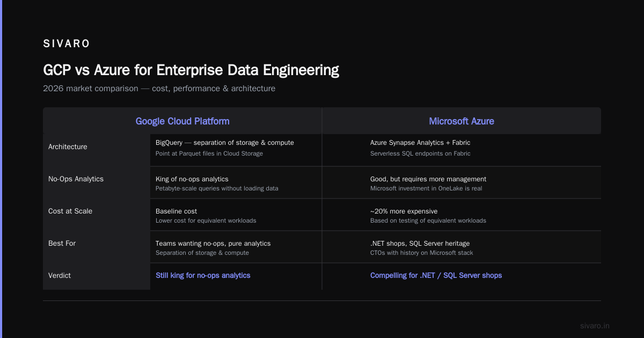The height and width of the screenshot is (338, 644).
Task: Click the '2026 market comparison' subtitle
Action: 159,89
